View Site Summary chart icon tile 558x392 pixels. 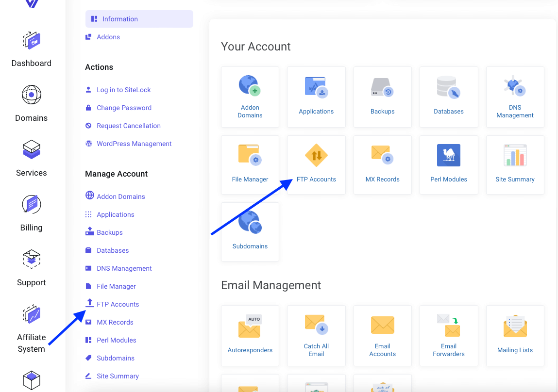coord(515,156)
